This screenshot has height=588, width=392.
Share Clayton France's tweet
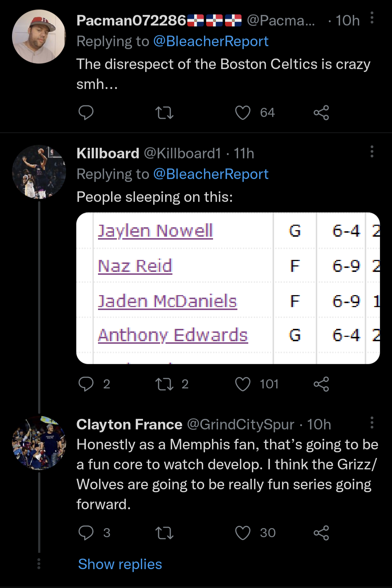(x=321, y=533)
